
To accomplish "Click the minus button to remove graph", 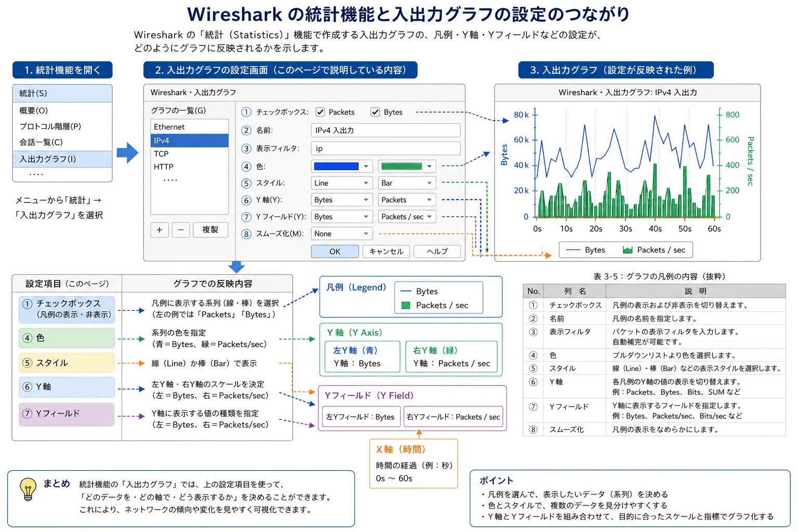I will 181,230.
